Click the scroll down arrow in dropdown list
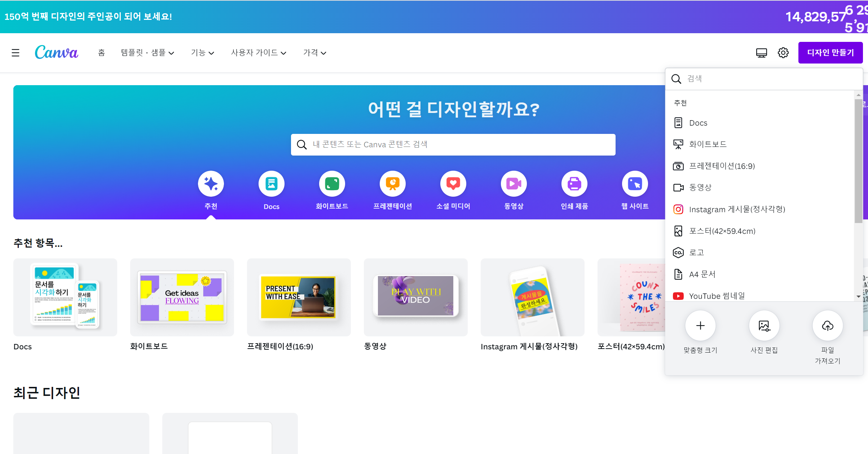This screenshot has width=868, height=454. (x=858, y=297)
